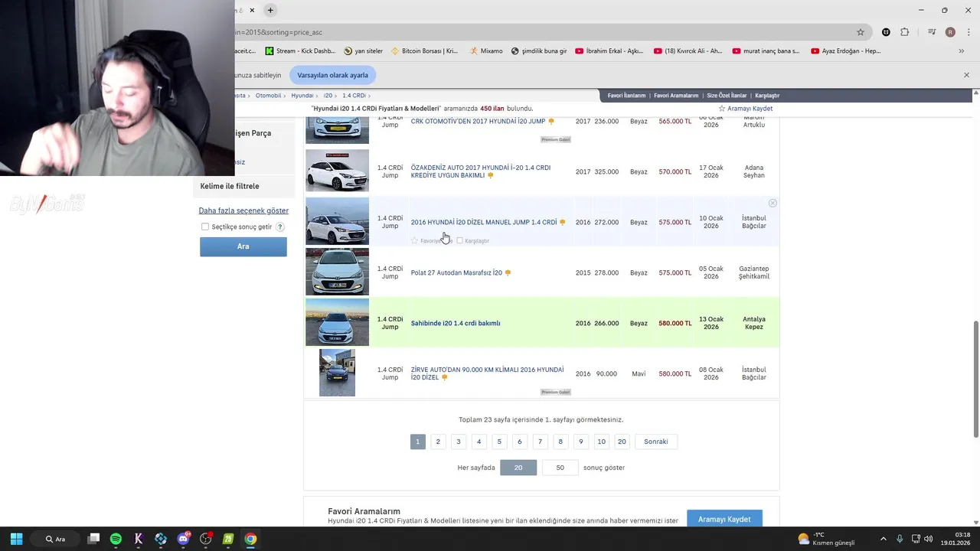
Task: Tick Karşılaştır checkbox on the 2016 Manuel Jump listing
Action: (459, 240)
